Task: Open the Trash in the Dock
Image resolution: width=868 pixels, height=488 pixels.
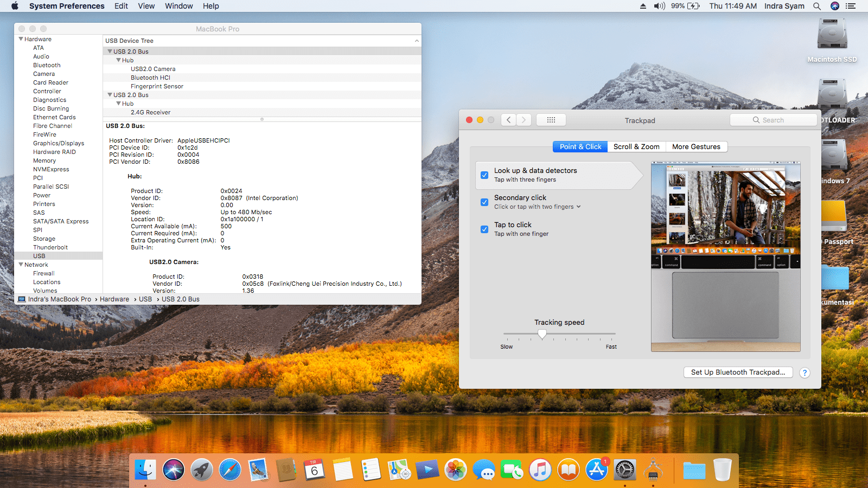Action: click(723, 470)
